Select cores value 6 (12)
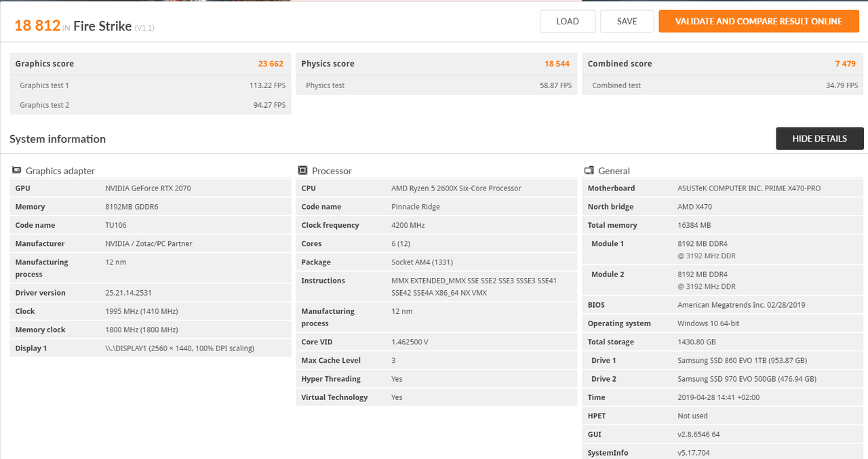The image size is (868, 459). (401, 243)
